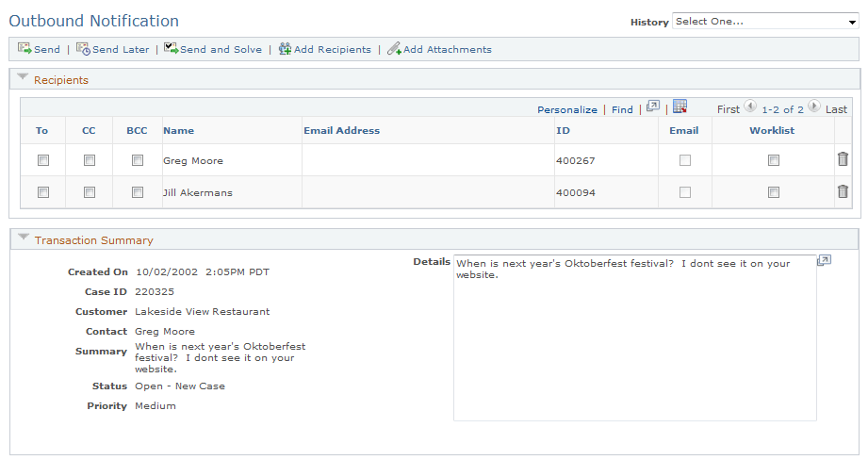Screen dimensions: 868x460
Task: Sort by the Worklist column header
Action: [x=772, y=131]
